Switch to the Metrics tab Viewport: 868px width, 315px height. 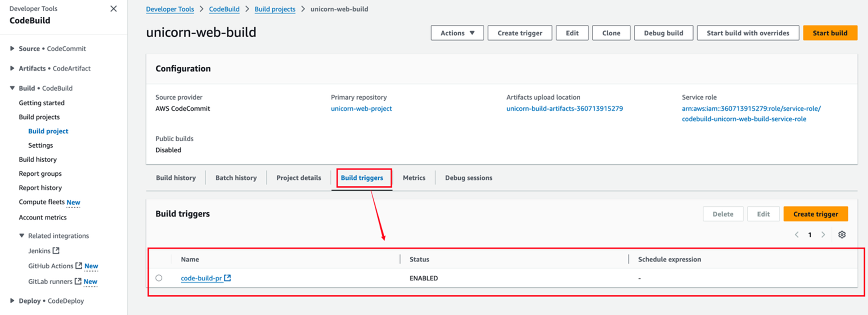(x=414, y=178)
